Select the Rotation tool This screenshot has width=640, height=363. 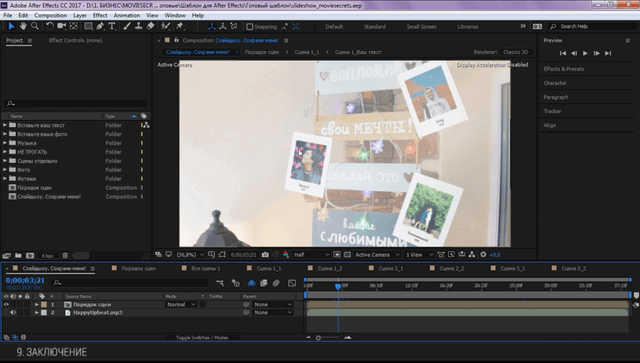coord(49,26)
